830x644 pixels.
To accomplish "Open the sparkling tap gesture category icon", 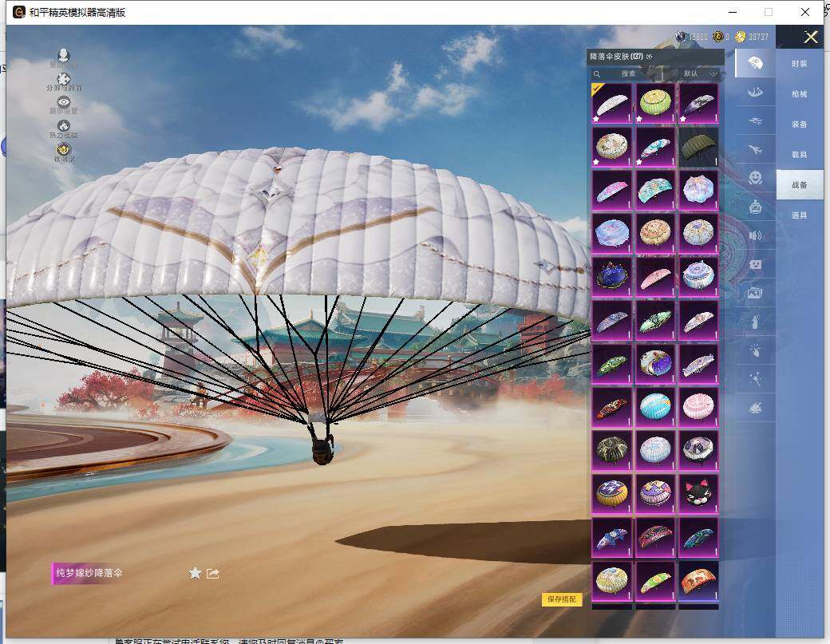I will click(x=755, y=350).
